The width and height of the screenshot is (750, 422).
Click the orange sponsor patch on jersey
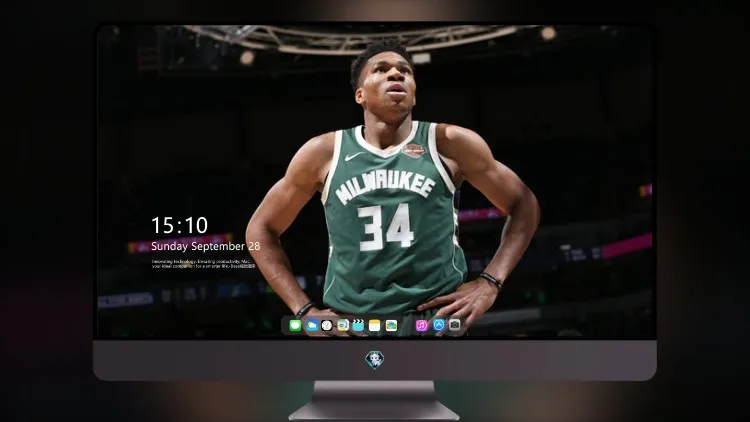click(x=414, y=151)
